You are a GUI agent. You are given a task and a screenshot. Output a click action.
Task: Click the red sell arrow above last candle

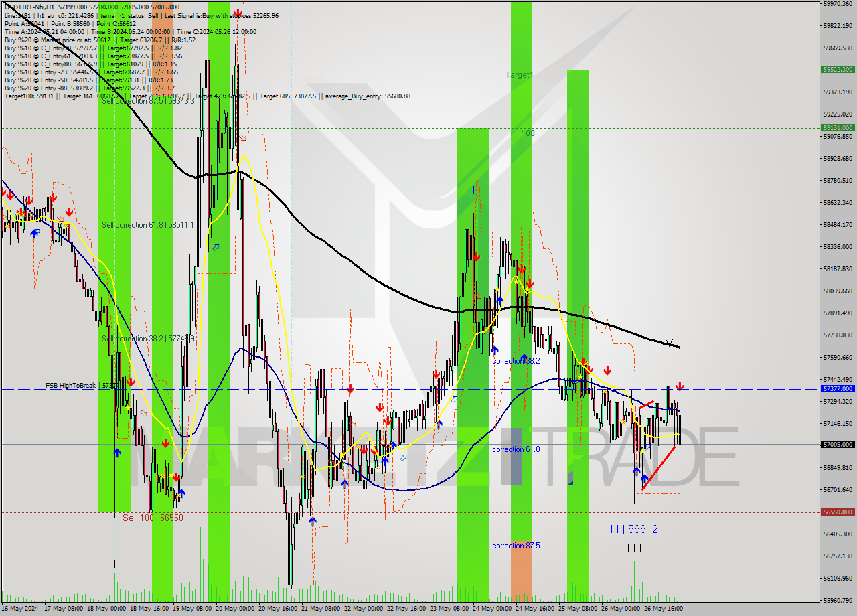[x=680, y=387]
